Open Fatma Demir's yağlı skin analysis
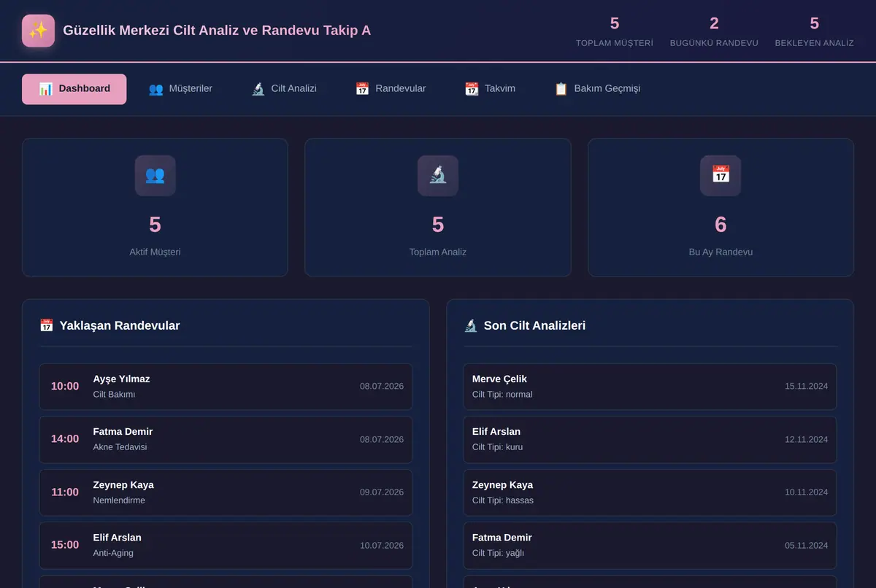This screenshot has height=588, width=876. coord(650,545)
